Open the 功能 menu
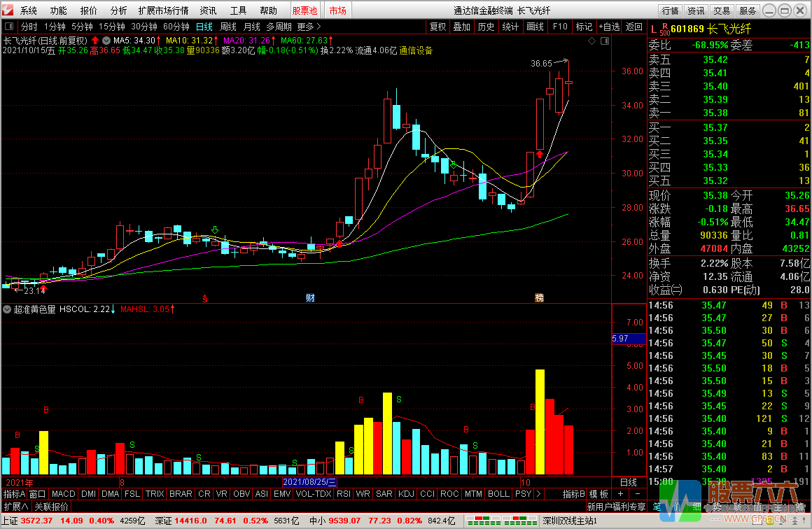This screenshot has width=812, height=529. (x=59, y=10)
